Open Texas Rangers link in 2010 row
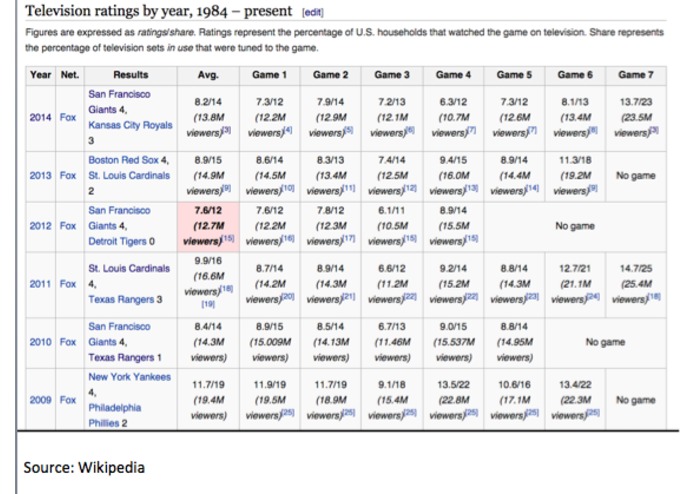 click(x=121, y=358)
